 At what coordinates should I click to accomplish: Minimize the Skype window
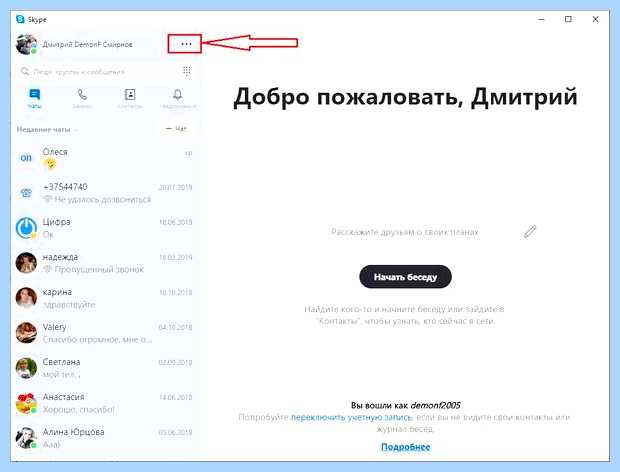(541, 19)
